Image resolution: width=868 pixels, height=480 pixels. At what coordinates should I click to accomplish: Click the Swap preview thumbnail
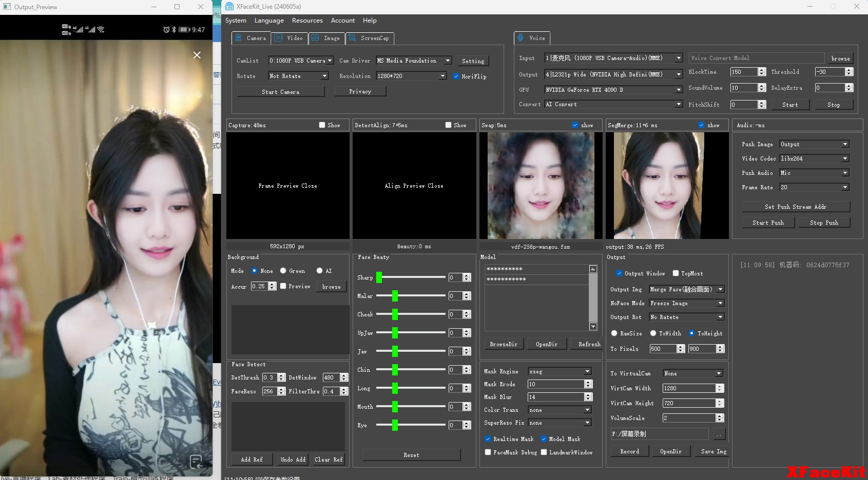click(x=541, y=186)
